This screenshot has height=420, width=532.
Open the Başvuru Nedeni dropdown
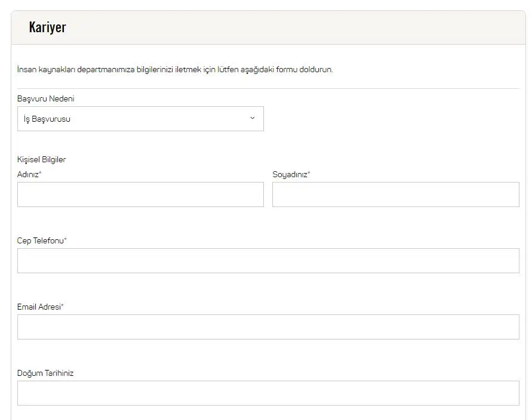tap(140, 119)
